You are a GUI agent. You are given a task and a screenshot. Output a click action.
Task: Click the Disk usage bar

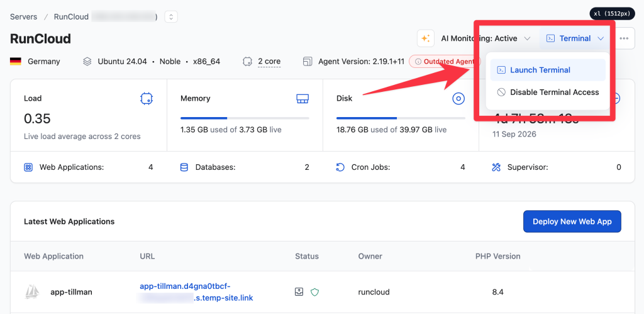click(x=401, y=118)
